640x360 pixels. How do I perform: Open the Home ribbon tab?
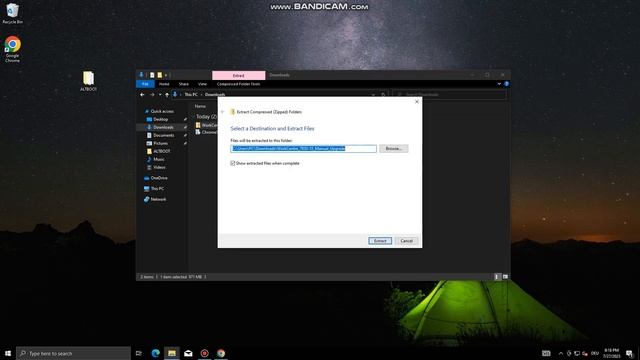tap(164, 84)
